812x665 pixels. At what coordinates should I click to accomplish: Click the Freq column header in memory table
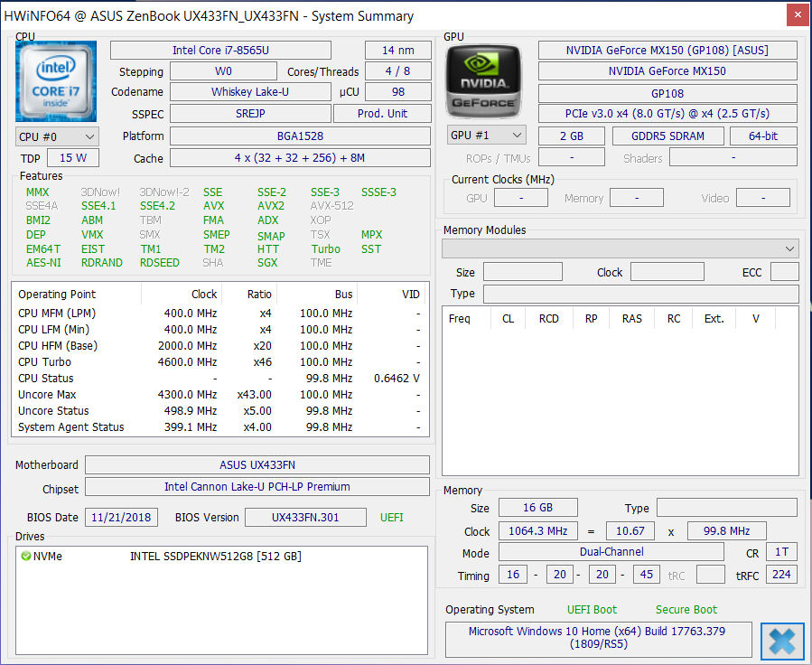(460, 319)
